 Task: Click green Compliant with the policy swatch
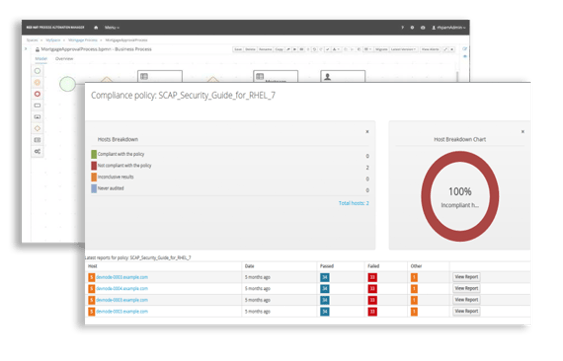94,154
